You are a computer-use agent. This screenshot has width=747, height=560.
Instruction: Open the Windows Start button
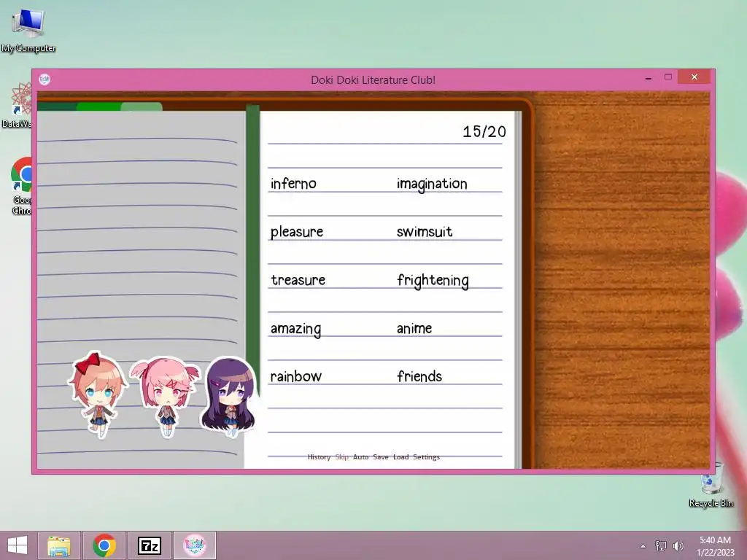pos(18,545)
